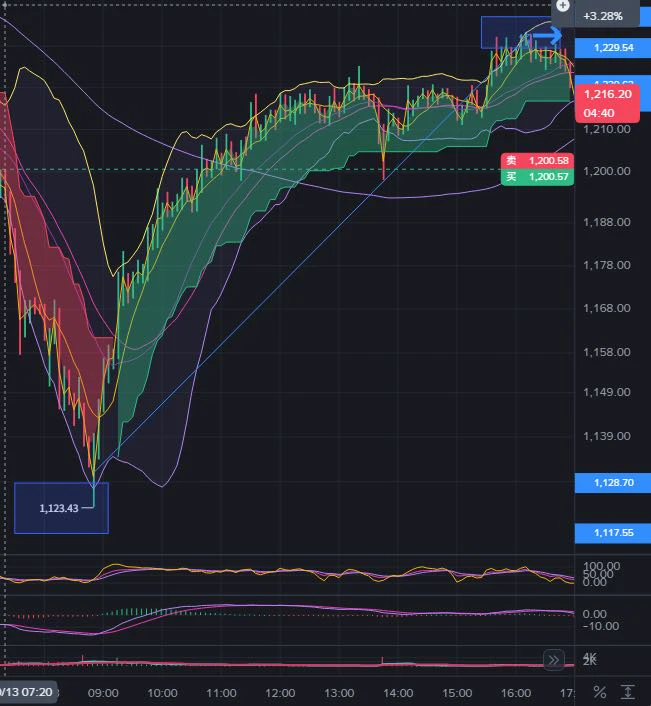This screenshot has height=706, width=651.
Task: Click the 1,139.00 price axis value
Action: point(606,436)
